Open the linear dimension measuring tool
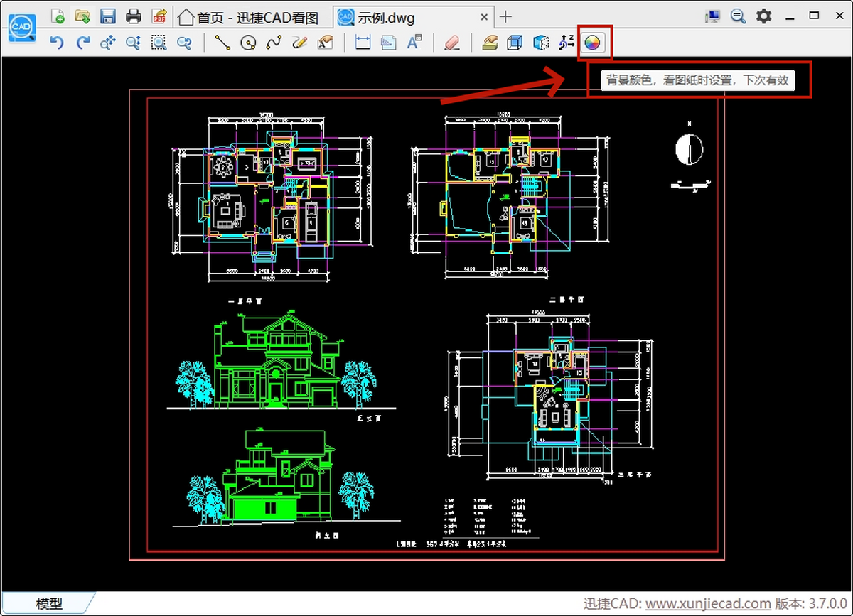The image size is (853, 616). (363, 43)
